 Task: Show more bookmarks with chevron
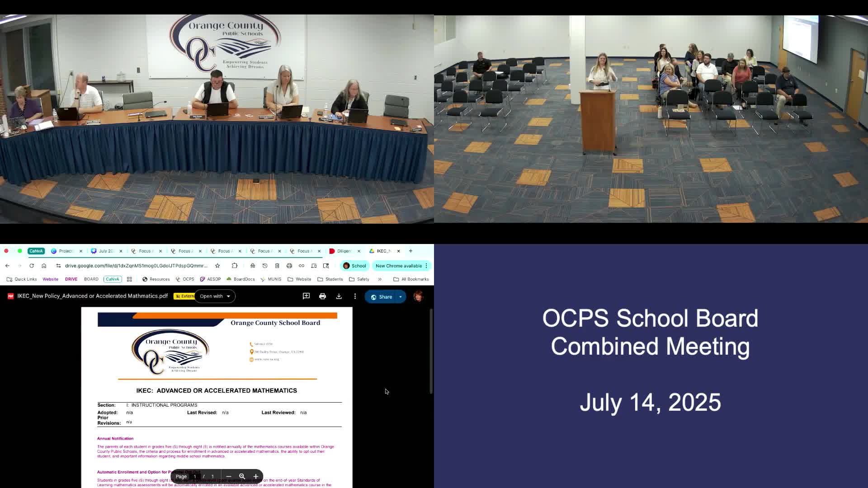coord(380,279)
